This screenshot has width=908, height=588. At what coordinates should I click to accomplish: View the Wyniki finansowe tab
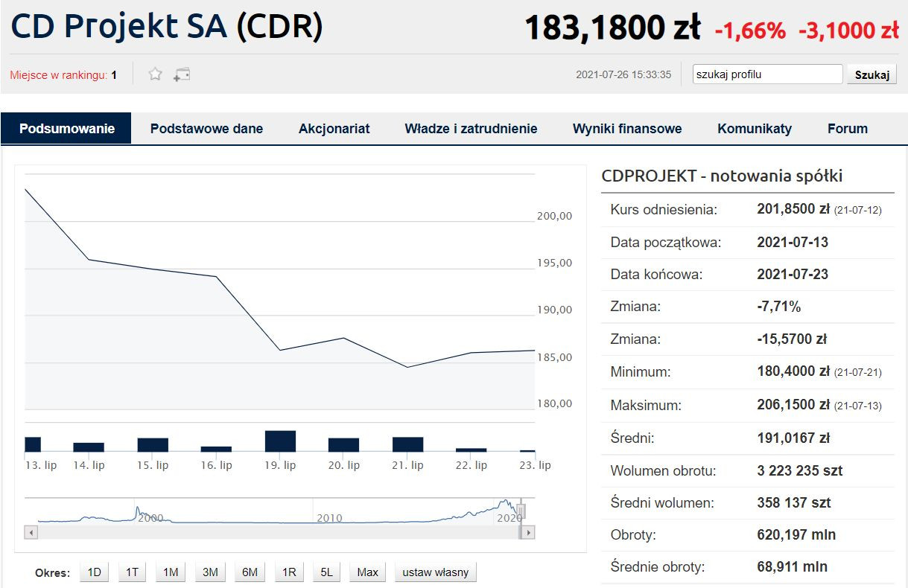(627, 128)
